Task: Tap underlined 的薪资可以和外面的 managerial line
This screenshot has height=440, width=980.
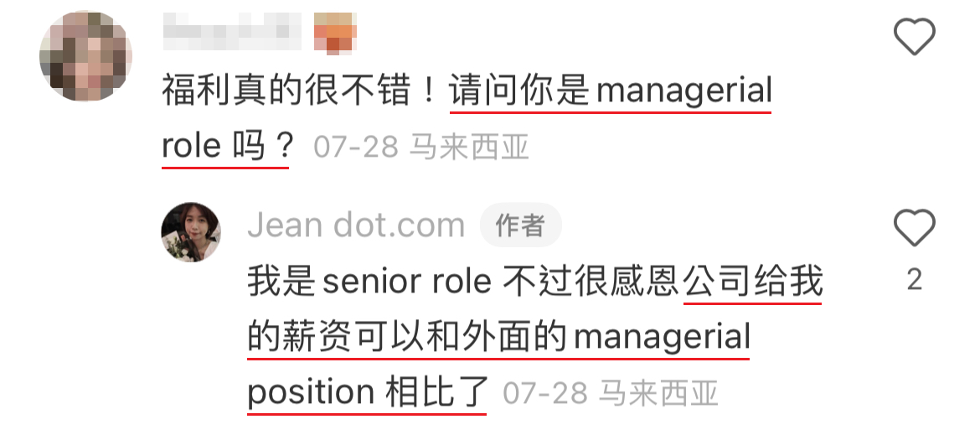Action: pos(498,339)
